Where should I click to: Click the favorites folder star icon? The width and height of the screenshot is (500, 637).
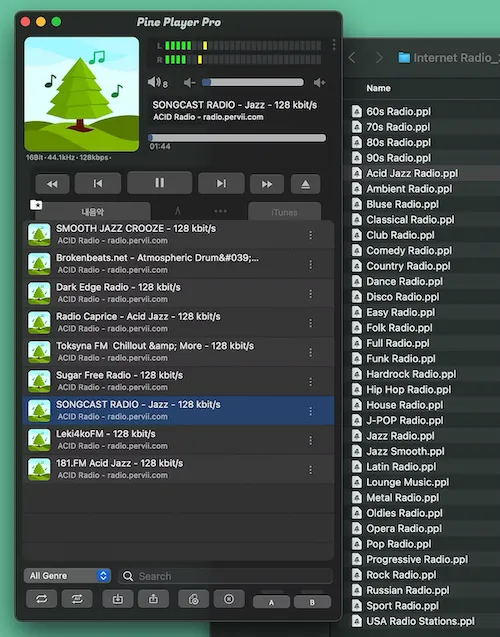click(36, 204)
